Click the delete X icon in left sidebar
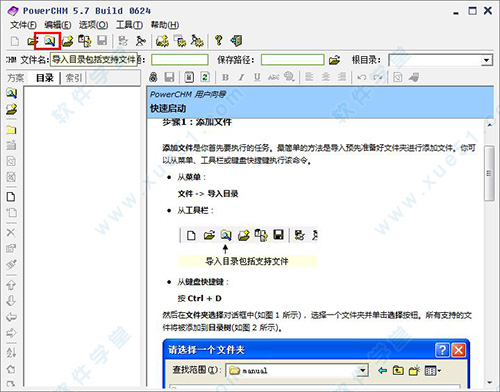Screen dimensions: 500x392 coord(11,232)
